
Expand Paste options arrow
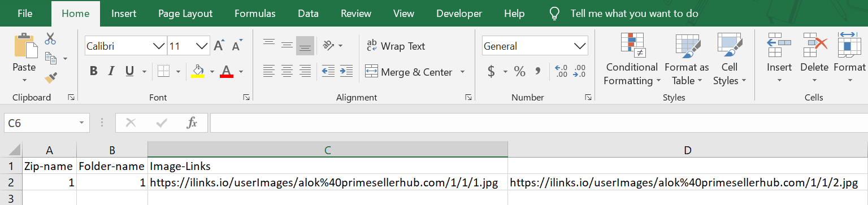(x=24, y=81)
